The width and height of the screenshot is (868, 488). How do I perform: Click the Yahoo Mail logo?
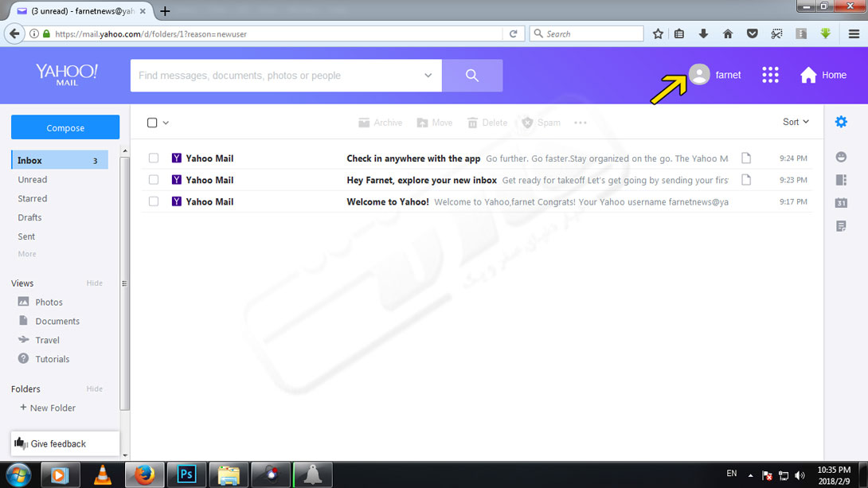tap(66, 74)
